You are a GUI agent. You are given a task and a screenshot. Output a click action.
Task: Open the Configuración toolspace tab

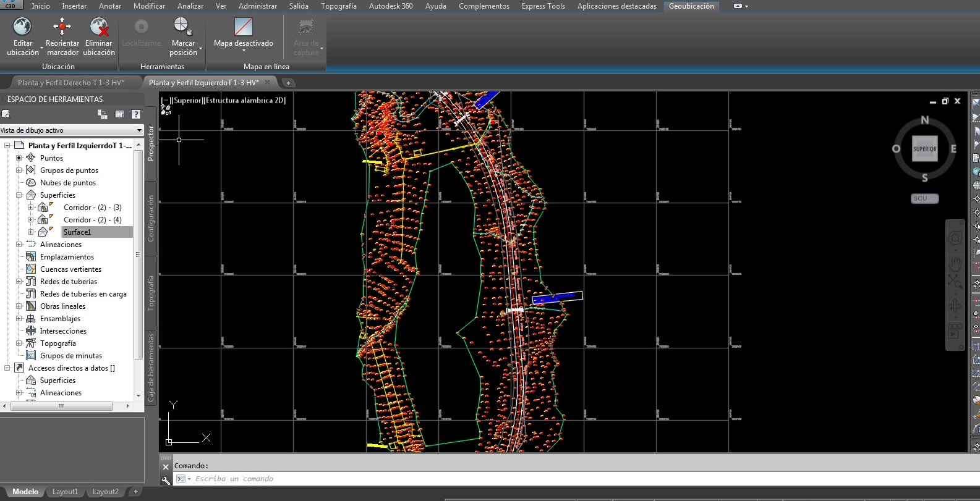point(151,219)
